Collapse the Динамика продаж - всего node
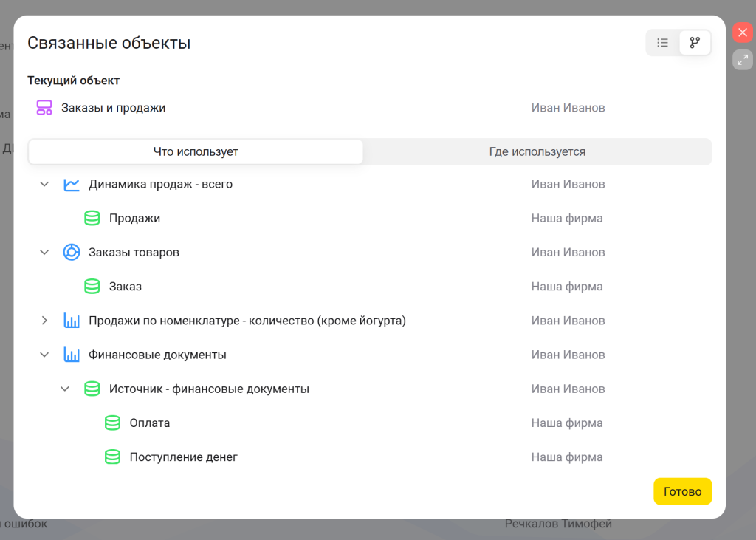Viewport: 756px width, 540px height. pyautogui.click(x=44, y=185)
